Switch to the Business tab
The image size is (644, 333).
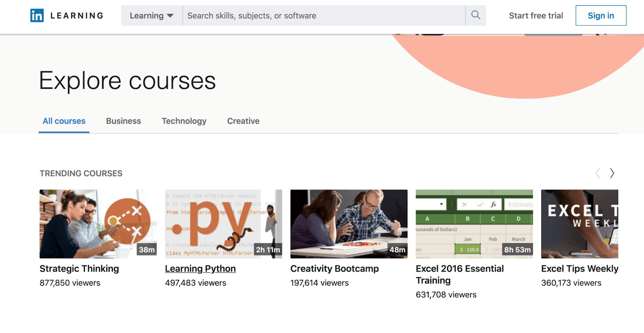123,121
